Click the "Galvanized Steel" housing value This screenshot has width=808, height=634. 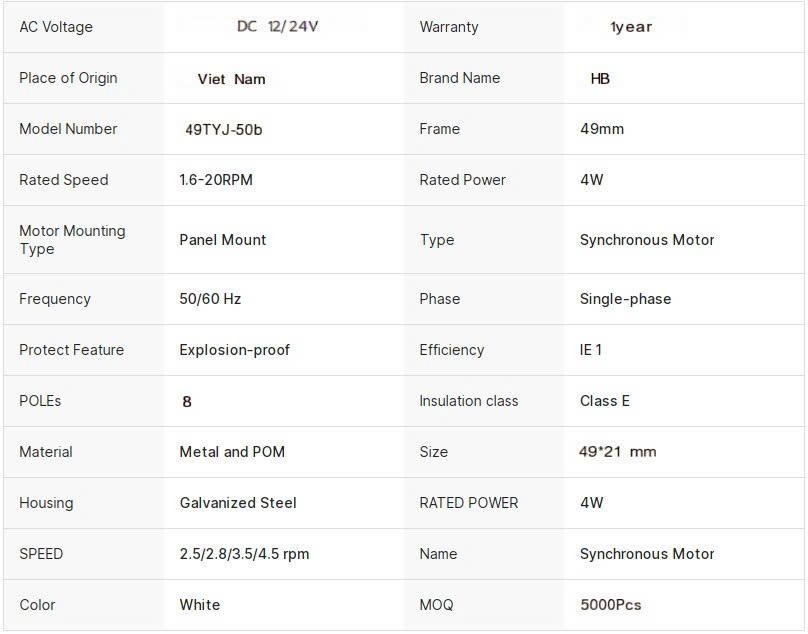click(x=238, y=503)
